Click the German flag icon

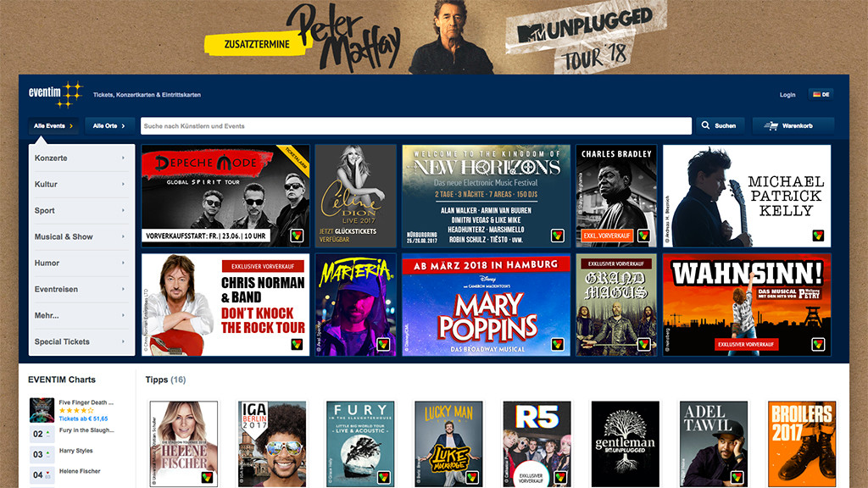point(816,95)
